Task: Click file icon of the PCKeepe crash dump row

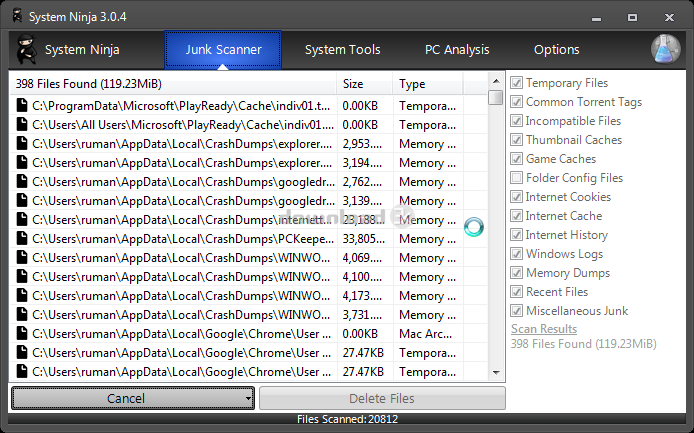Action: coord(22,239)
